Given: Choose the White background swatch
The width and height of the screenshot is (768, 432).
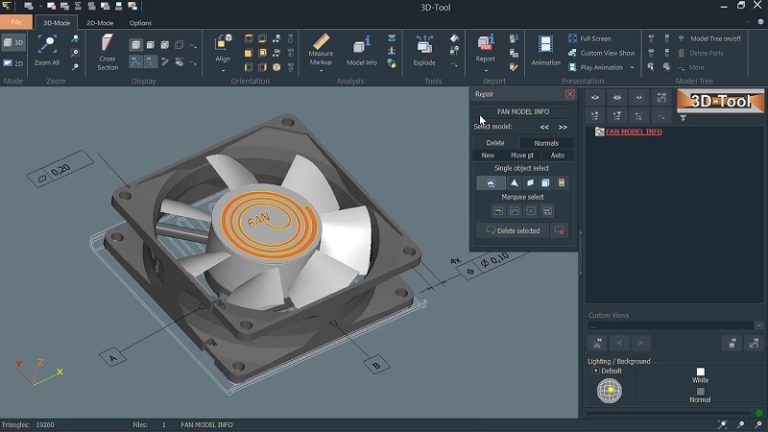Looking at the screenshot, I should click(700, 372).
